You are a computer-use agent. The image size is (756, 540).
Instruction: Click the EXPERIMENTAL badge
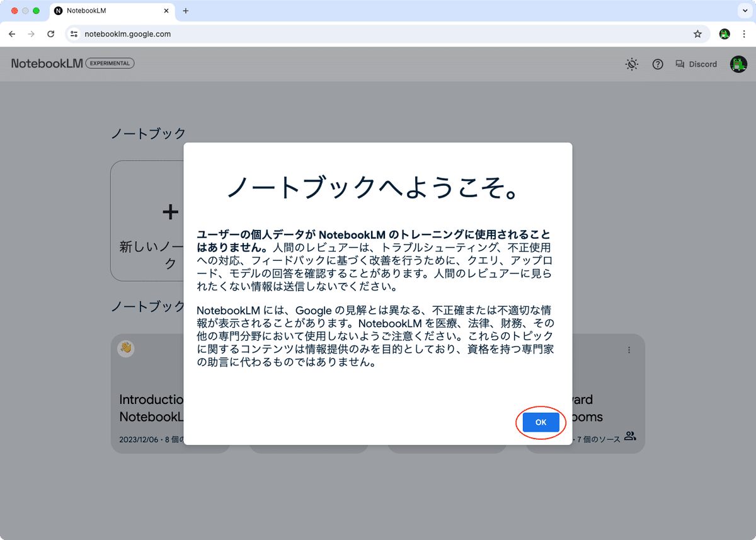point(110,64)
